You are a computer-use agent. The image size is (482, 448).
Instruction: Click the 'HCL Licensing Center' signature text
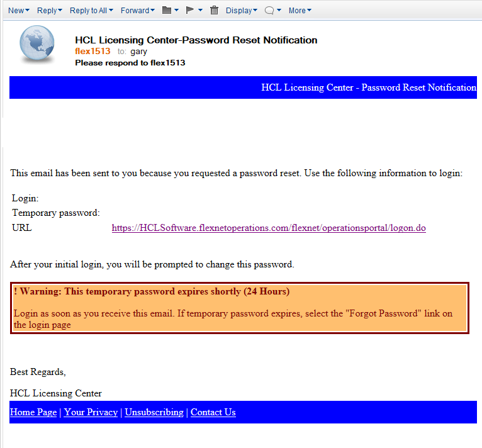(56, 393)
